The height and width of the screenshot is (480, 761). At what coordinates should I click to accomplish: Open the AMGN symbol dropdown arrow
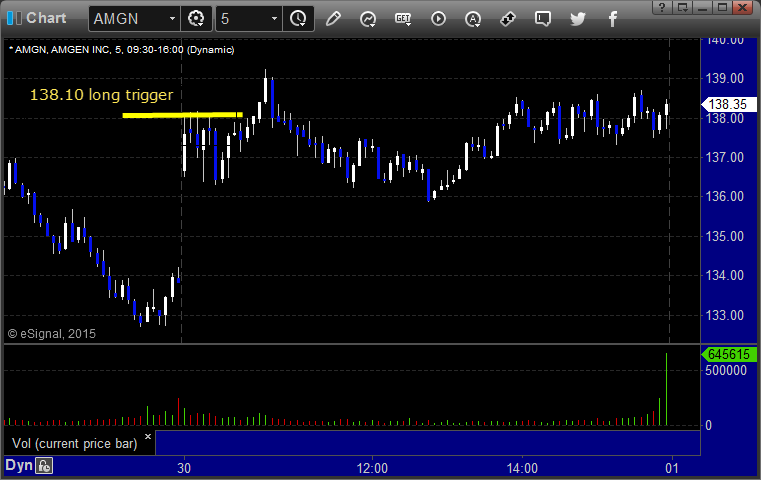(x=172, y=19)
